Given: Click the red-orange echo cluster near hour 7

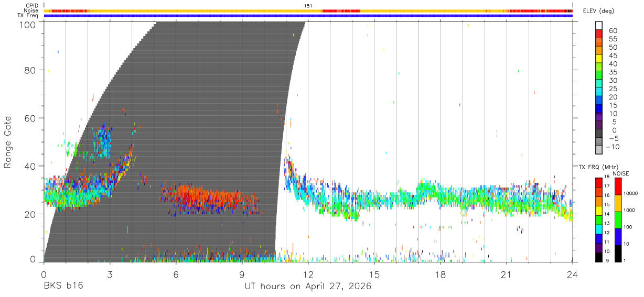Looking at the screenshot, I should pos(210,199).
